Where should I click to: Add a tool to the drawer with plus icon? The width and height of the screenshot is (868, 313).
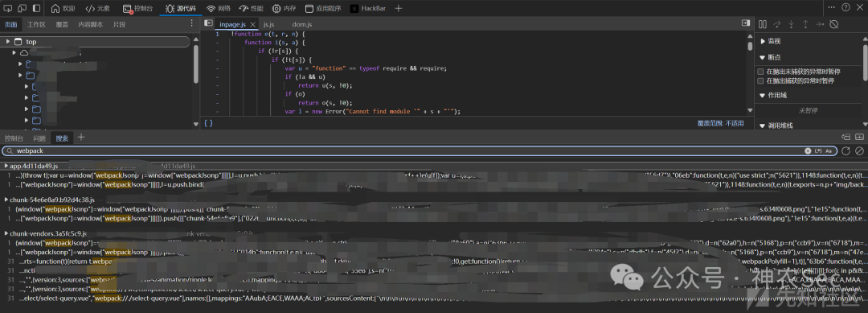tap(81, 138)
